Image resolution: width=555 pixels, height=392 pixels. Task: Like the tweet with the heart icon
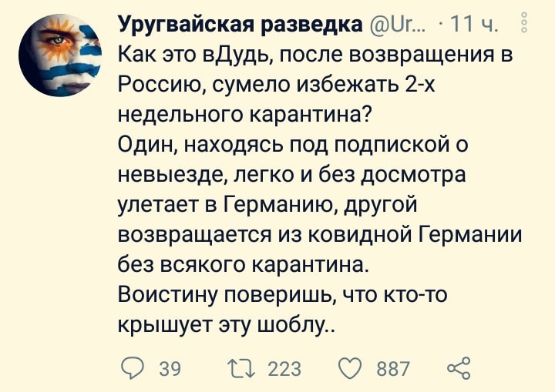click(x=350, y=368)
